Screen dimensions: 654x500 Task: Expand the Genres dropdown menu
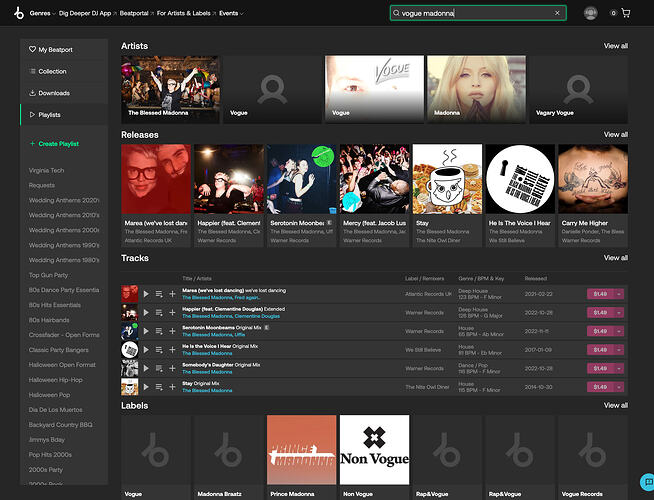tap(43, 13)
